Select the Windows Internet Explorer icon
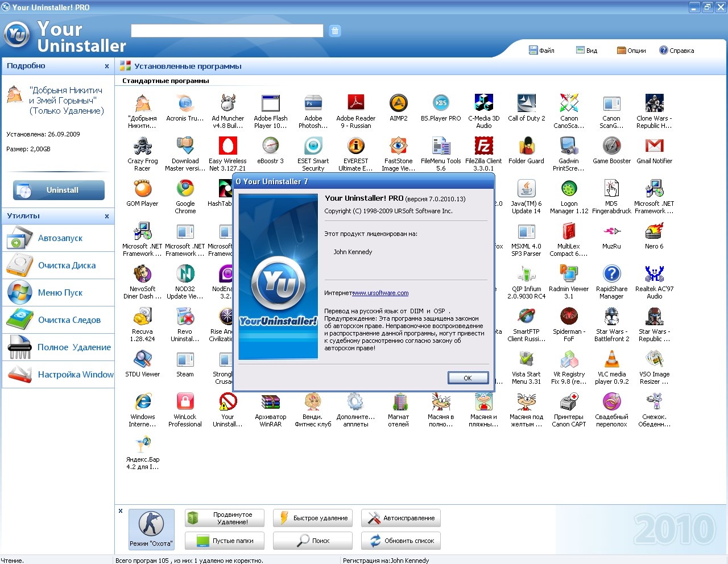 (x=142, y=402)
